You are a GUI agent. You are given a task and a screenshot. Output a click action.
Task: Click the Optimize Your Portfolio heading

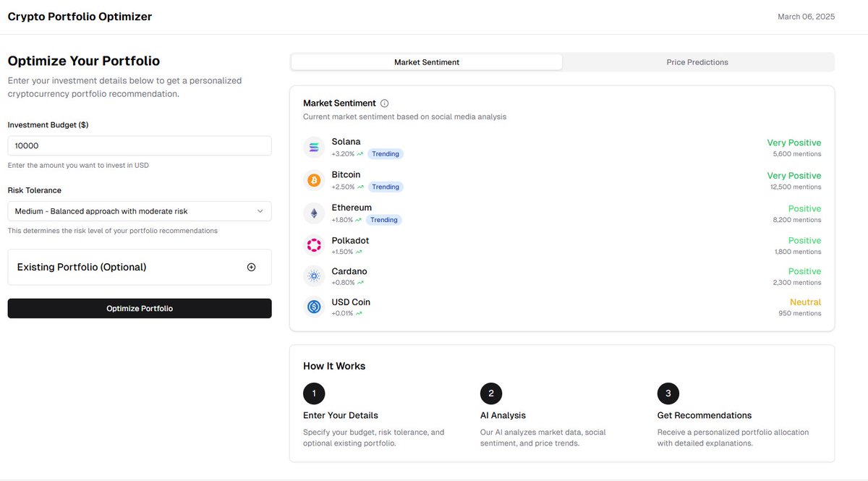click(x=84, y=61)
